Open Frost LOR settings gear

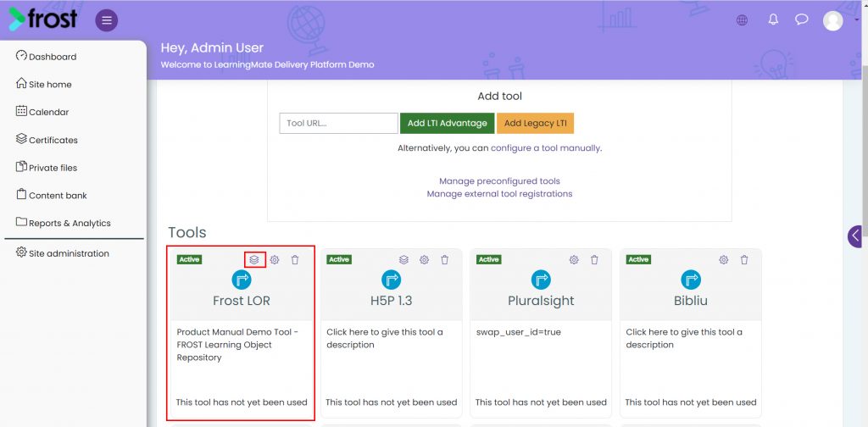[x=275, y=259]
